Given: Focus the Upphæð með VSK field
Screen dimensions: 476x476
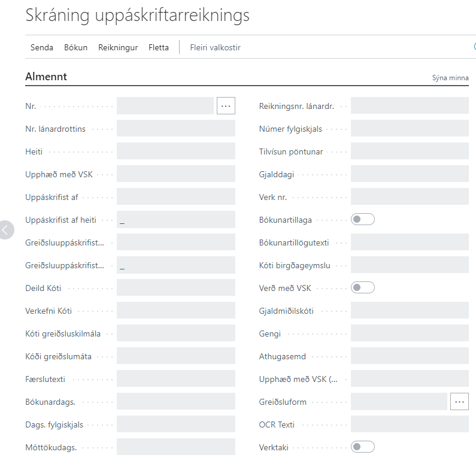Looking at the screenshot, I should [x=176, y=174].
